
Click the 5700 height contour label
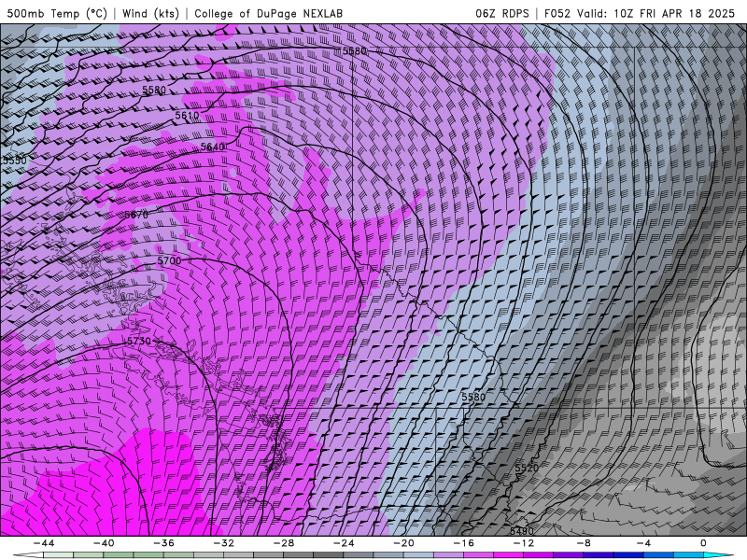[170, 261]
